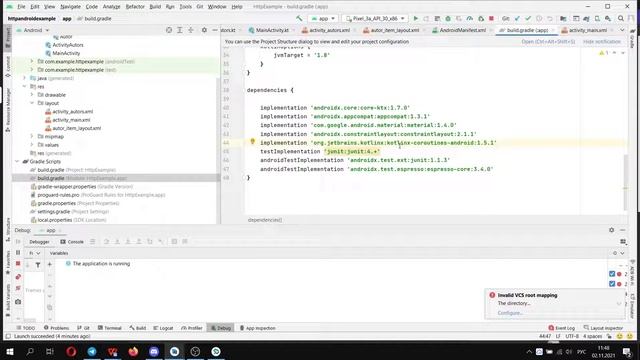
Task: Open the Terminal tool window
Action: tap(110, 328)
